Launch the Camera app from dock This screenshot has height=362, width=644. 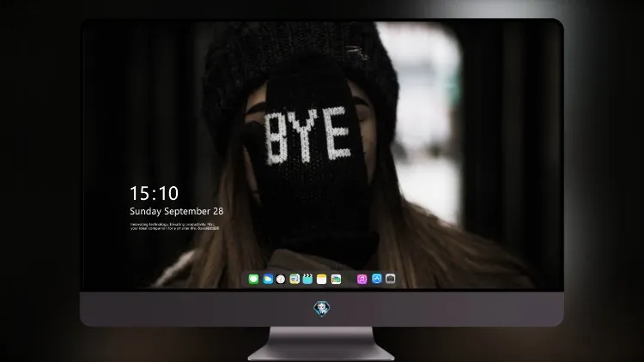390,279
